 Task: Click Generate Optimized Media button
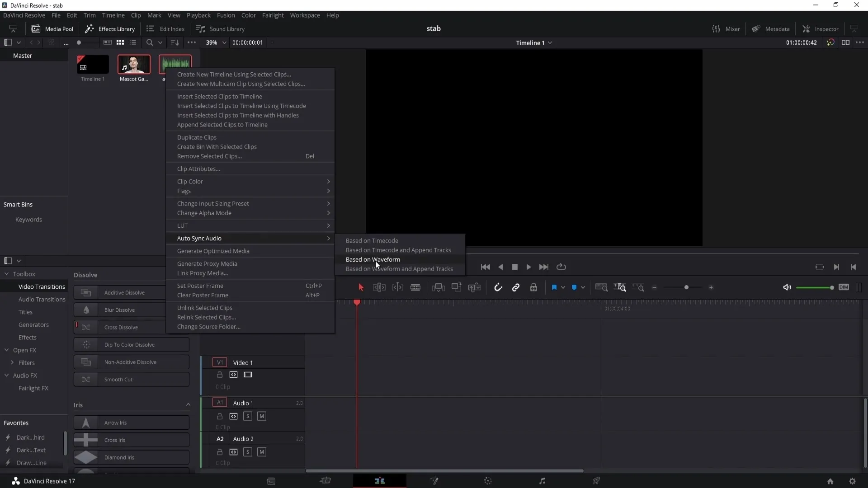(213, 251)
